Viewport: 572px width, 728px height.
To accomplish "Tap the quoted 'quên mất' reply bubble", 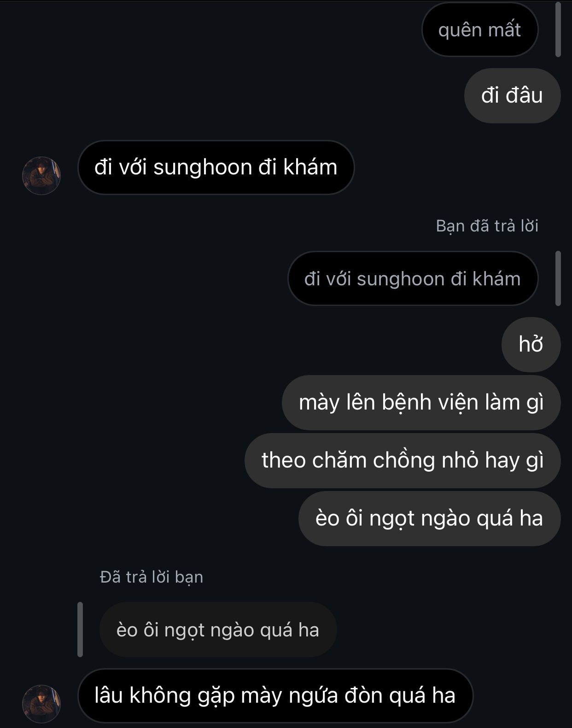I will [480, 30].
